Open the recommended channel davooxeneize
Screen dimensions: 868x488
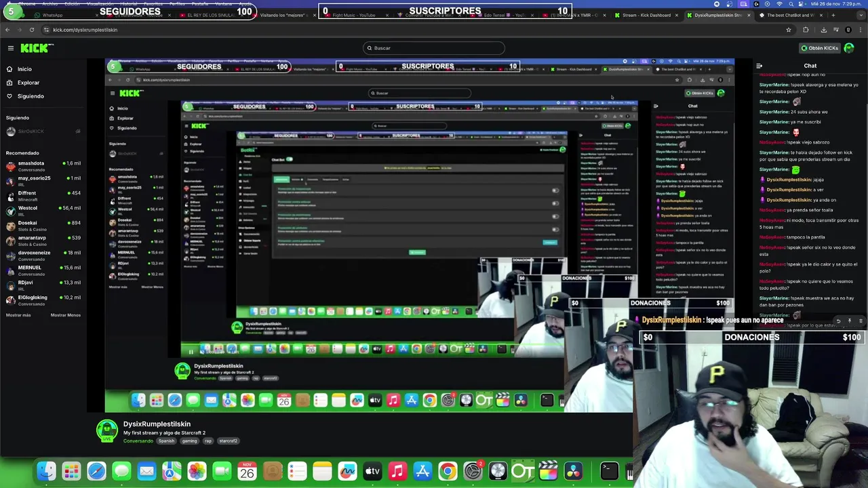tap(43, 256)
